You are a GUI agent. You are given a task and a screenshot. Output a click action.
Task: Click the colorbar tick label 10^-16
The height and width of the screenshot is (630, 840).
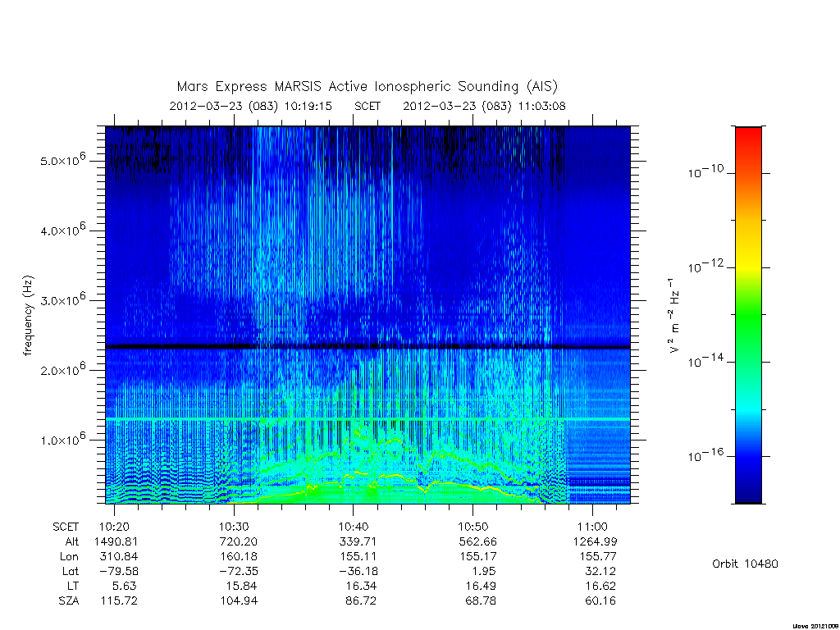705,454
